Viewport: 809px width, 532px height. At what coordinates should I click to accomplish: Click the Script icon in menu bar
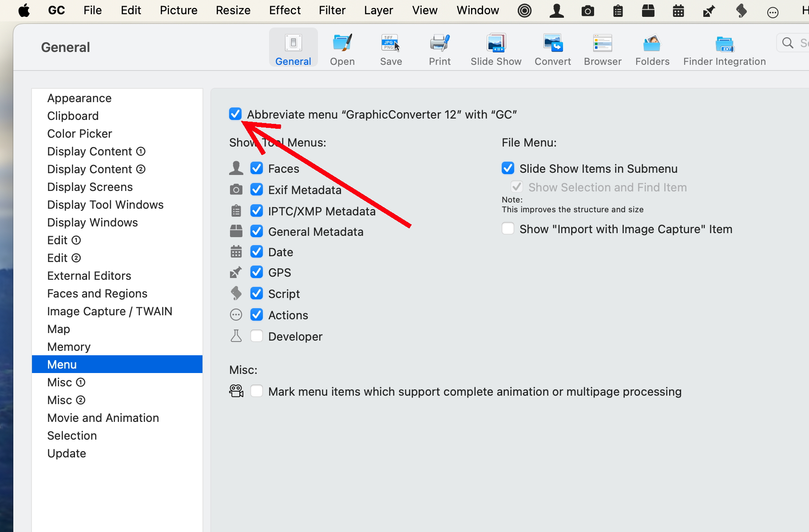[741, 11]
